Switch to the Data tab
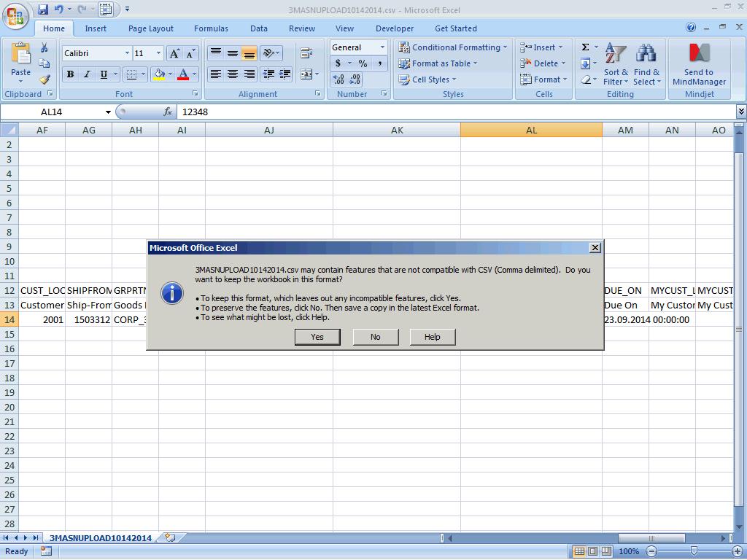This screenshot has width=747, height=560. 259,28
